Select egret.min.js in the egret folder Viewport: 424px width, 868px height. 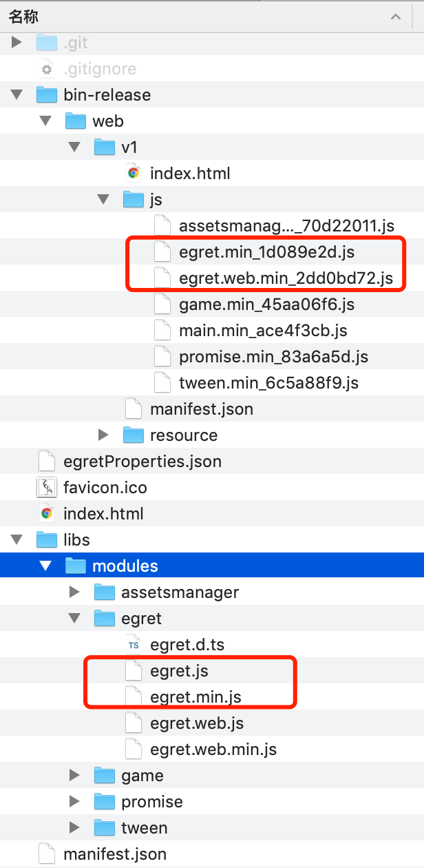click(195, 697)
